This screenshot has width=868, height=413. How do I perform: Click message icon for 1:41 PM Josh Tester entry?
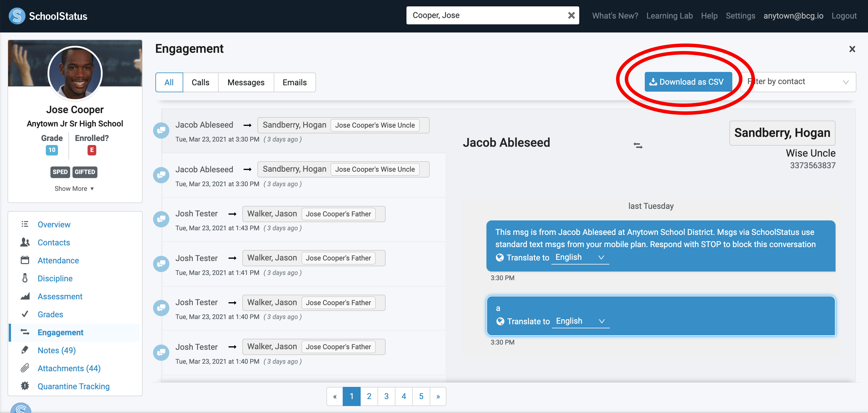click(x=161, y=264)
